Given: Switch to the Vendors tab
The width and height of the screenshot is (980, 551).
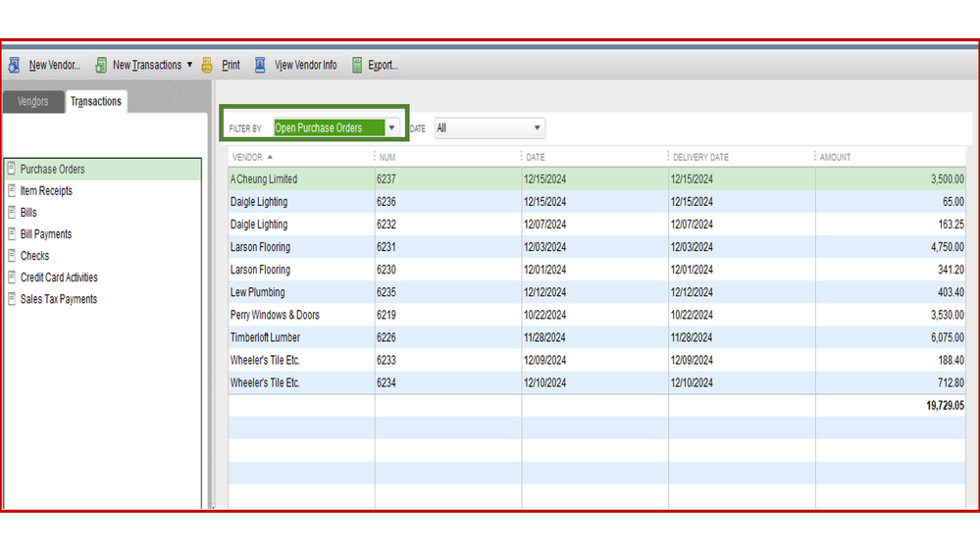Looking at the screenshot, I should [x=33, y=102].
